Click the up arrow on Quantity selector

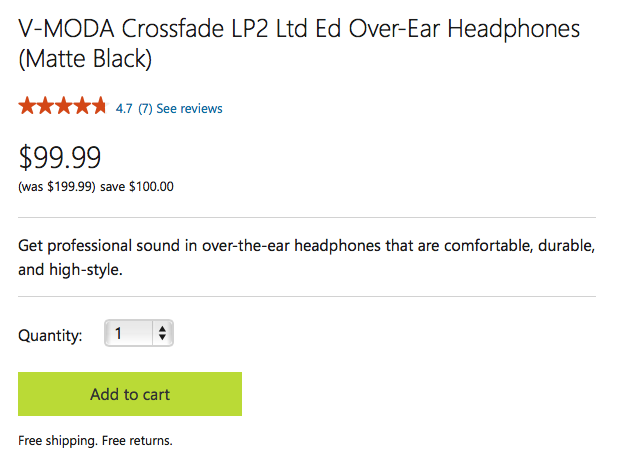pos(162,329)
